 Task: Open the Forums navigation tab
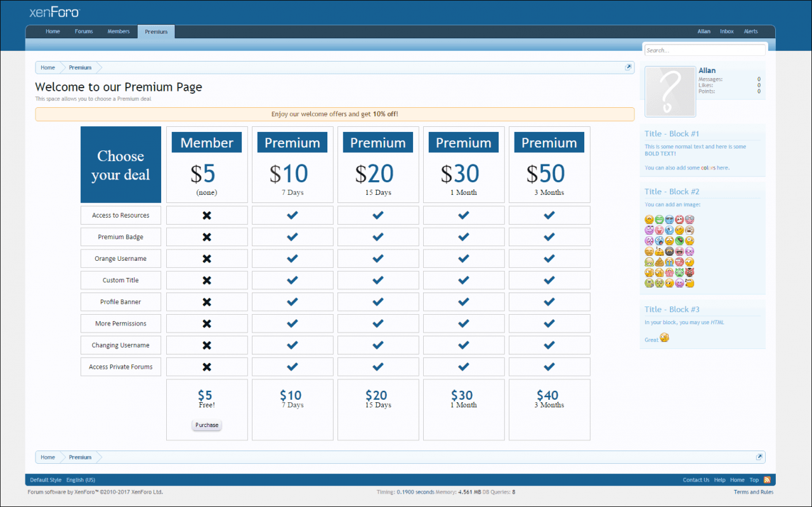(84, 31)
